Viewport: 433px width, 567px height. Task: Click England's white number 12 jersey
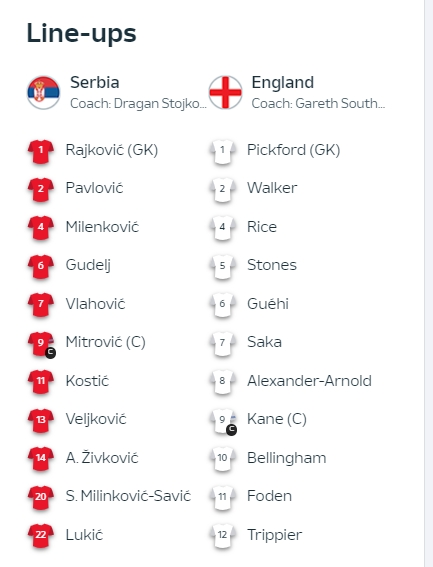pyautogui.click(x=222, y=536)
